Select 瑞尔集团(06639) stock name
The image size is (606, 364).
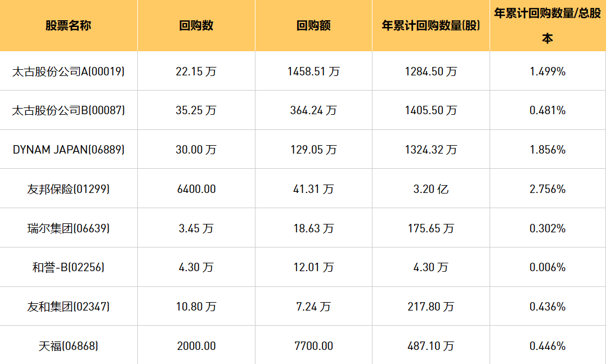tap(68, 228)
